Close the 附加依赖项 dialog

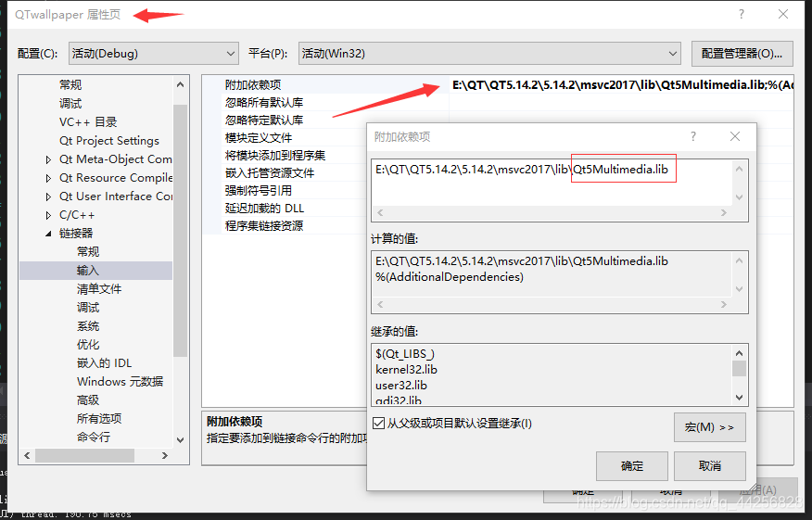pos(735,136)
